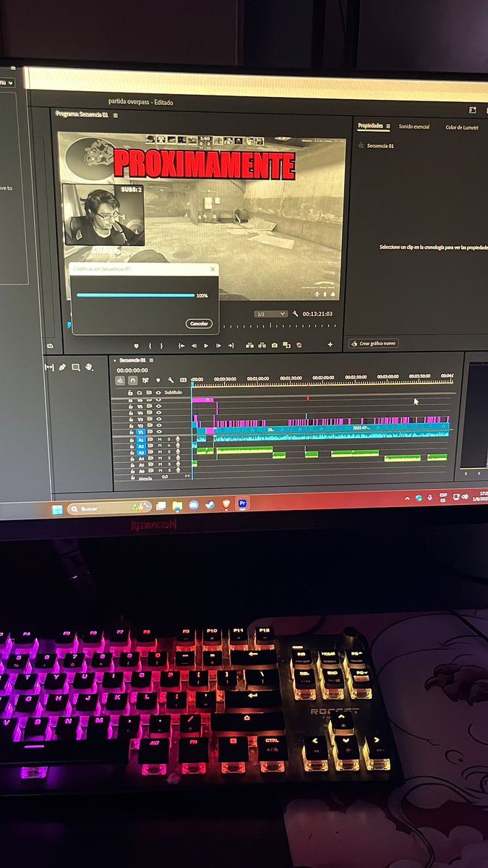Open Steam from the taskbar
Image resolution: width=488 pixels, height=868 pixels.
(210, 504)
